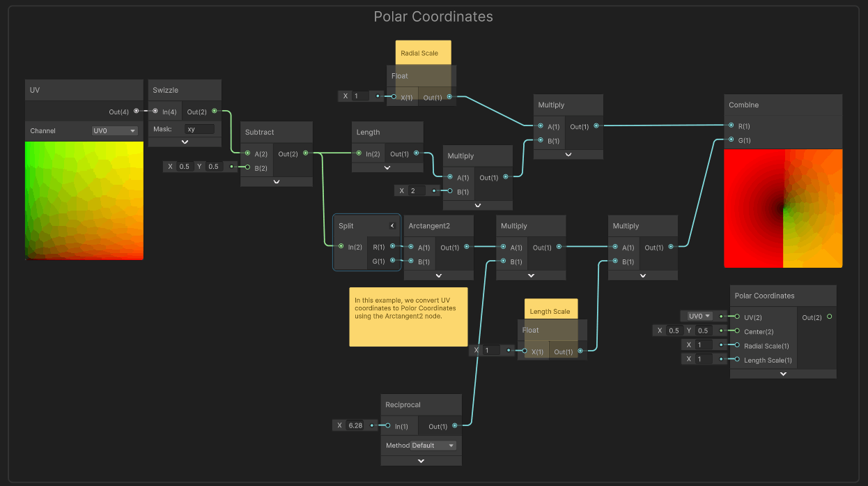Click Polar Coordinates Radial Scale X 1 field
The width and height of the screenshot is (868, 486).
pyautogui.click(x=704, y=345)
